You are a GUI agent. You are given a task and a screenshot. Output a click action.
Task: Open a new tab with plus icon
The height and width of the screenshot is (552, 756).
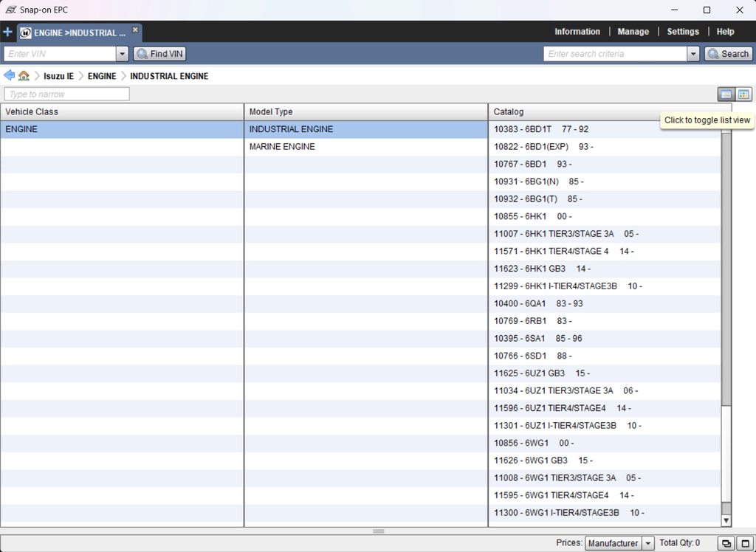coord(7,32)
